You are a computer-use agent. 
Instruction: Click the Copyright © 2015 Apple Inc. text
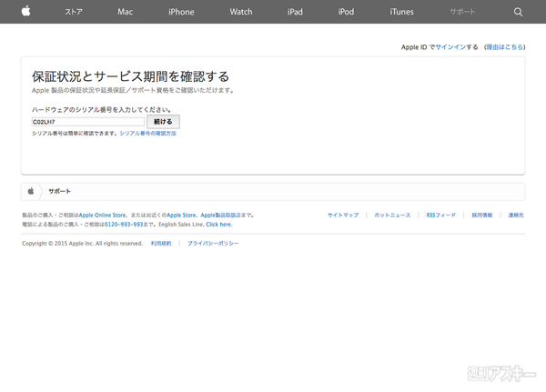82,244
